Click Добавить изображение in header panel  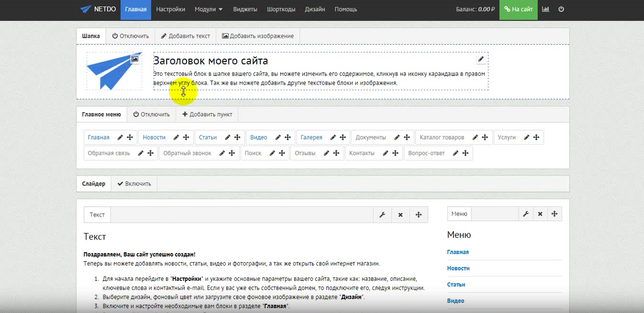pos(257,36)
